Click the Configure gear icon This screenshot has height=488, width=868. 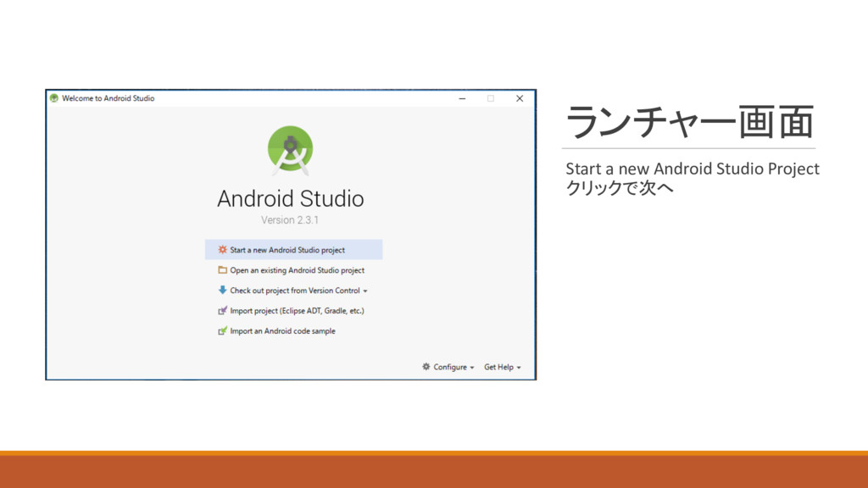[426, 366]
